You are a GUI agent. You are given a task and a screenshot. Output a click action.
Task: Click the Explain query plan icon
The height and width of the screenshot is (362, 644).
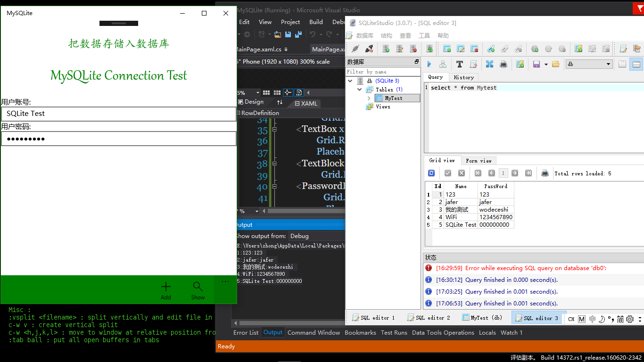[x=443, y=64]
